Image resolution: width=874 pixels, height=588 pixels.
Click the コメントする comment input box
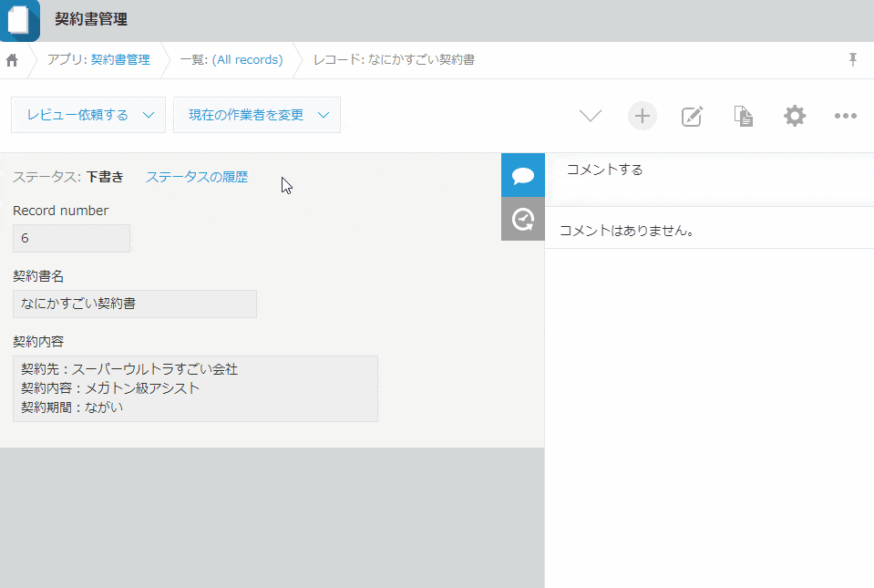(x=709, y=179)
